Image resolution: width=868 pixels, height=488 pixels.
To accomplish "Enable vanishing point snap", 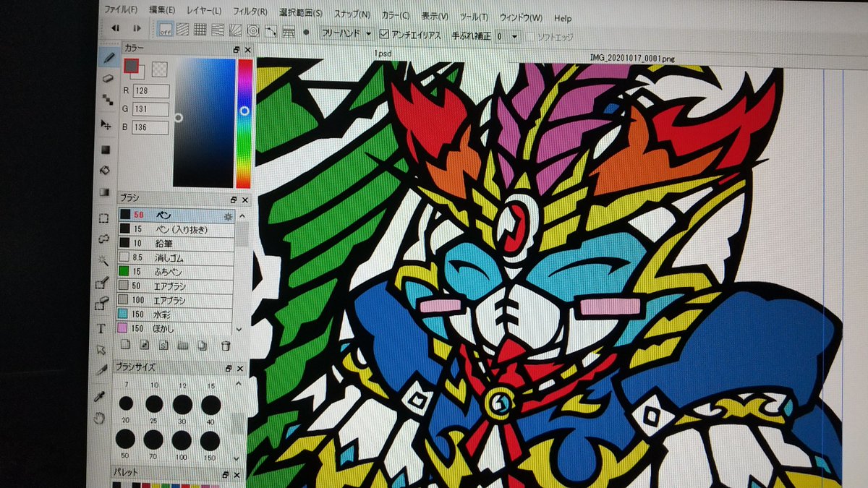I will click(x=218, y=30).
